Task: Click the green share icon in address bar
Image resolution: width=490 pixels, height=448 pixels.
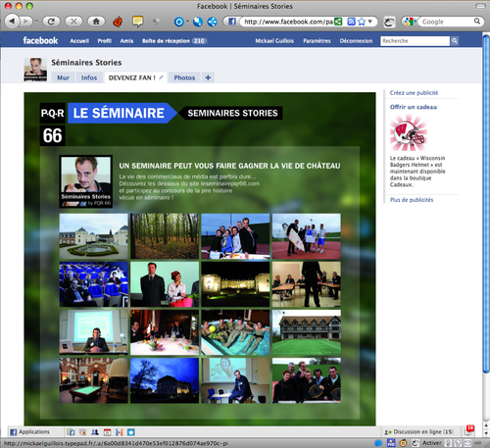Action: pyautogui.click(x=338, y=22)
